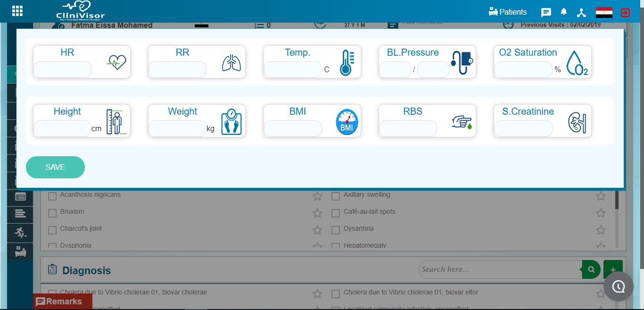Focus the Weight input field
Viewport: 644px width, 310px height.
[177, 128]
